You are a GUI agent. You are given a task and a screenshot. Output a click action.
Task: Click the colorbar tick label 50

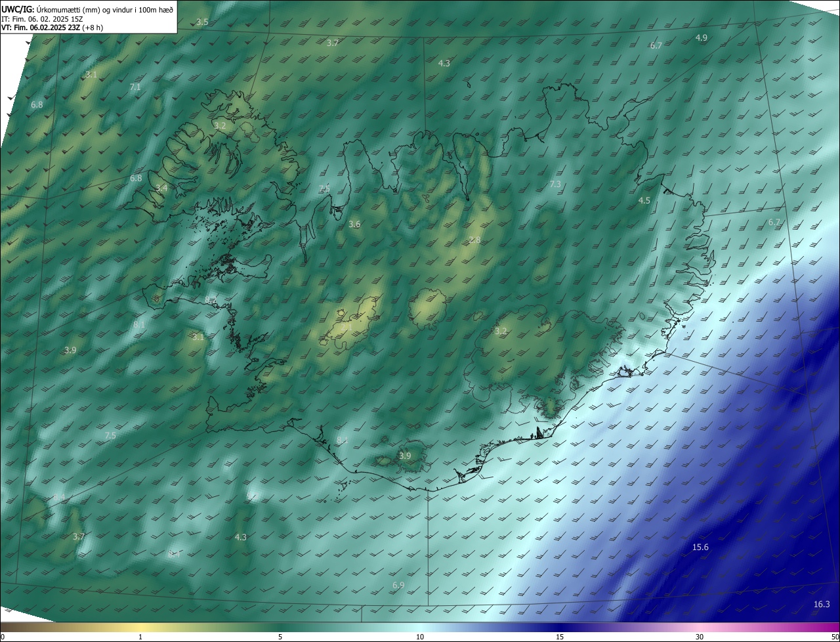(x=835, y=637)
